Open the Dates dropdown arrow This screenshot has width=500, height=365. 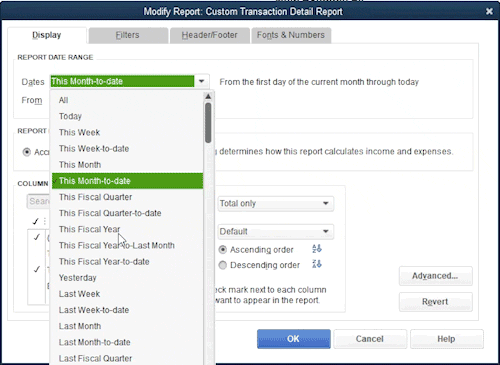click(x=202, y=81)
